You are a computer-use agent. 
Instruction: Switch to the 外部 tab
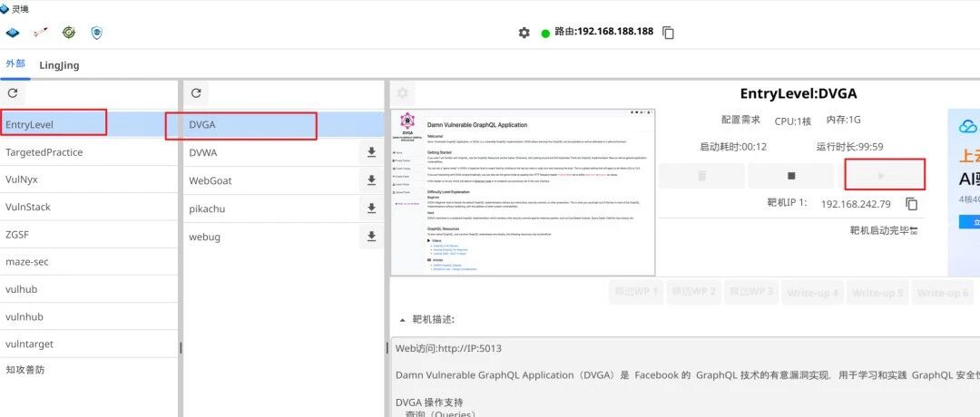pyautogui.click(x=15, y=64)
